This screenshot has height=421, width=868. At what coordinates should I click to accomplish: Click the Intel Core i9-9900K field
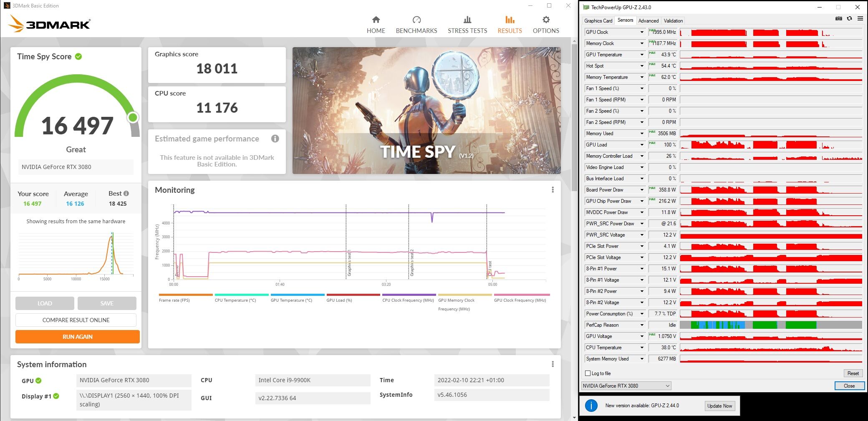[x=313, y=380]
